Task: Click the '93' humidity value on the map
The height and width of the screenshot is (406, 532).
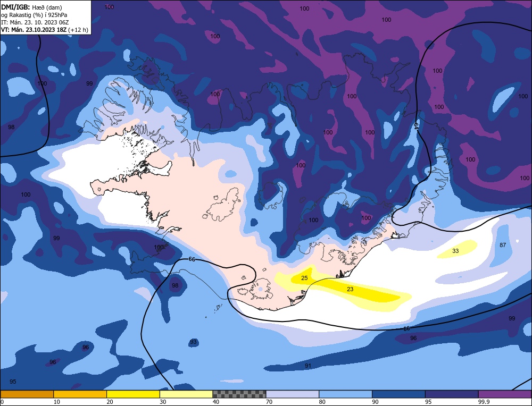Action: [x=193, y=342]
